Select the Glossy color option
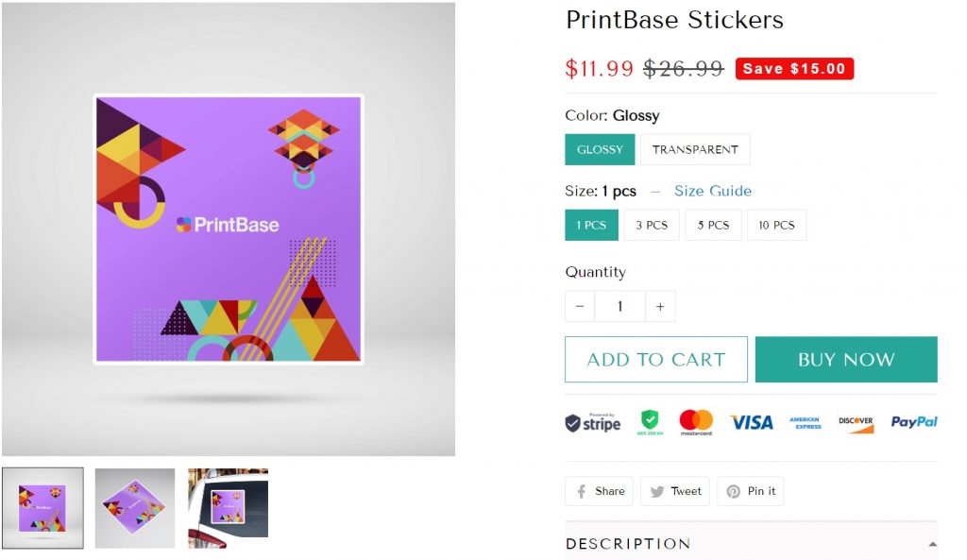 point(600,149)
